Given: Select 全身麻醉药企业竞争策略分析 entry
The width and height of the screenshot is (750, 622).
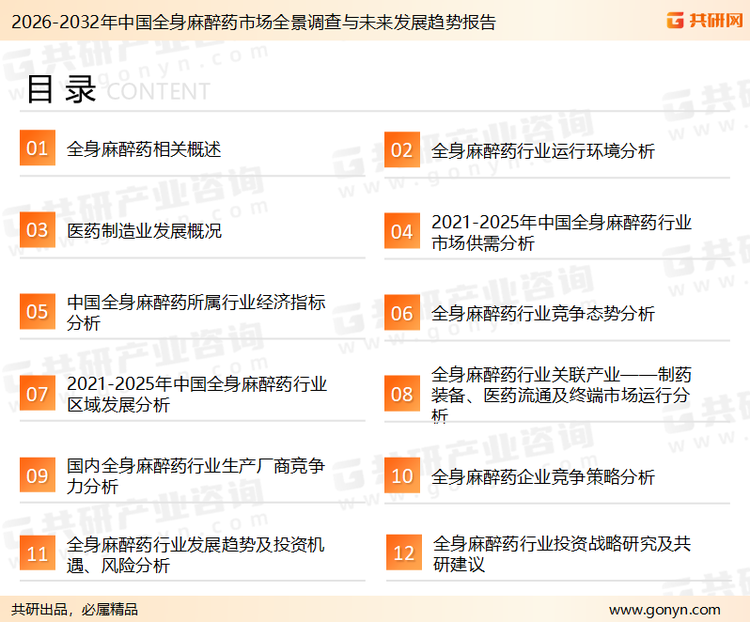Looking at the screenshot, I should [x=543, y=477].
